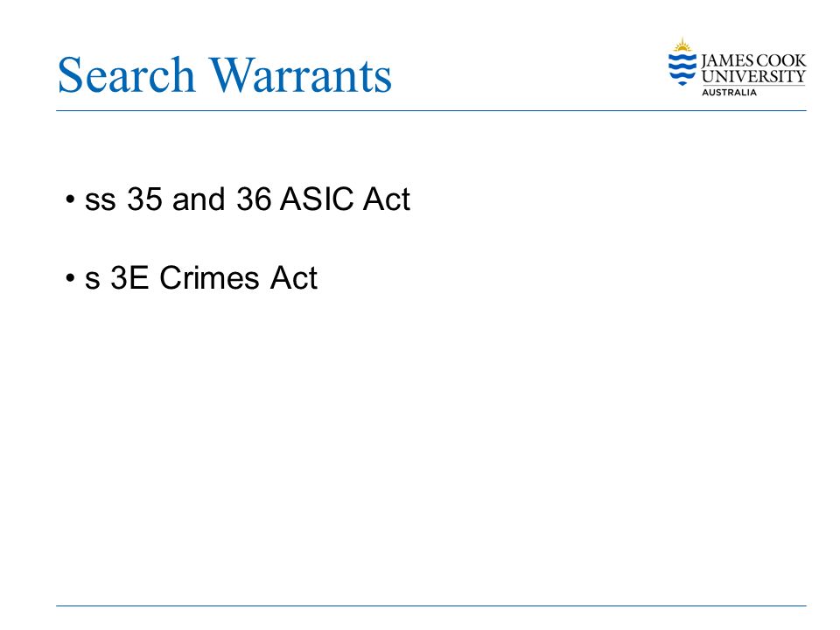Viewport: 840px width, 630px height.
Task: Click the number '35' in the first bullet
Action: (x=144, y=199)
